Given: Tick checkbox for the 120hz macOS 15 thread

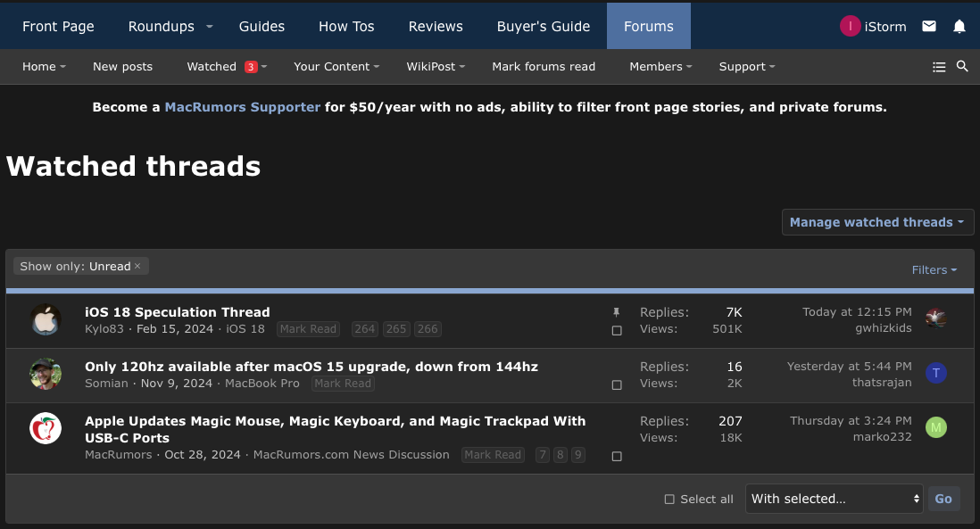Looking at the screenshot, I should point(617,384).
